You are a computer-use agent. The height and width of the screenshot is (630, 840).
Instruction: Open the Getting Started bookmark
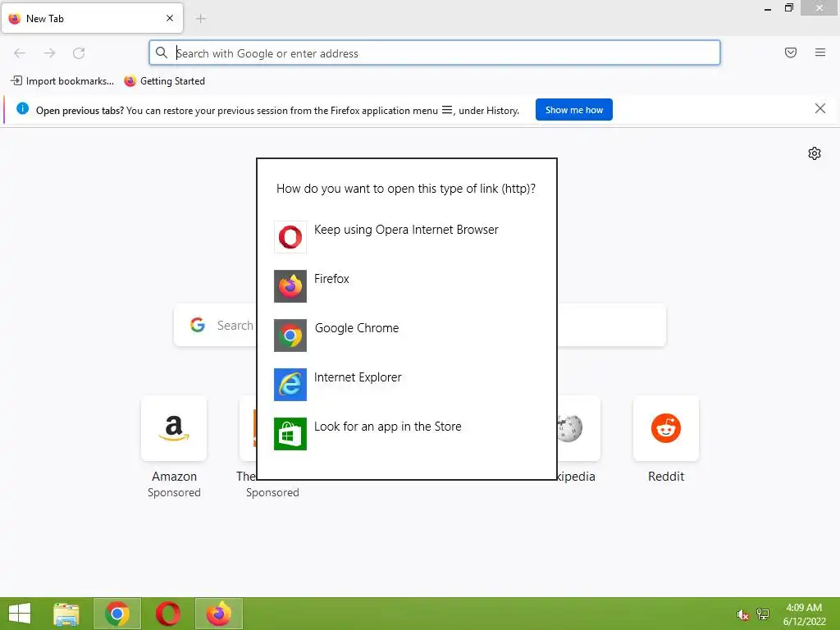tap(164, 81)
